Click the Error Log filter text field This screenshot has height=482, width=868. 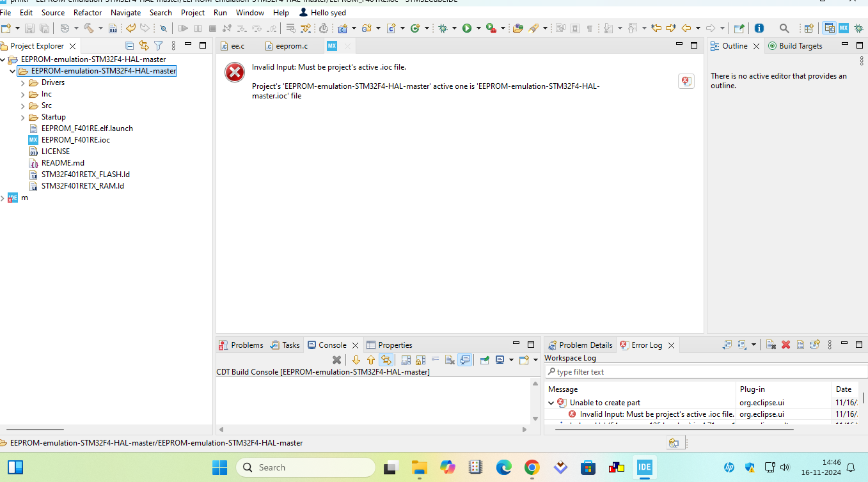click(704, 371)
